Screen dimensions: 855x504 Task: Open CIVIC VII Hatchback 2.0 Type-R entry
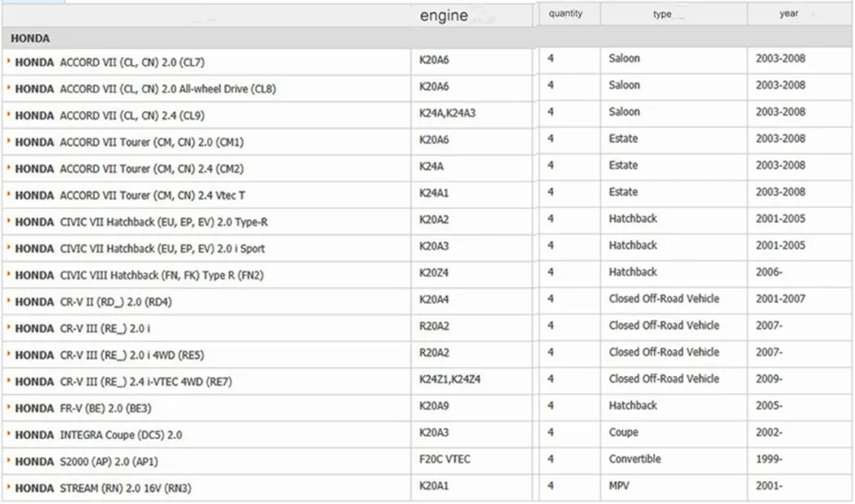tap(163, 222)
